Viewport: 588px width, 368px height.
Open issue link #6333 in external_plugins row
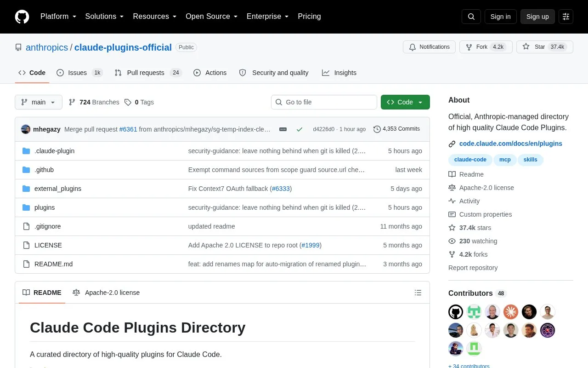click(x=281, y=189)
